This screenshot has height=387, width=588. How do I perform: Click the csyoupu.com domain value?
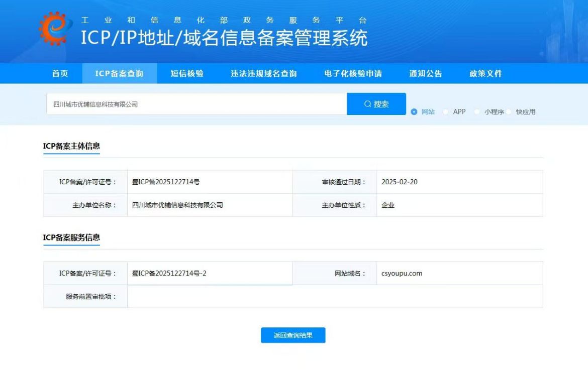tap(402, 274)
